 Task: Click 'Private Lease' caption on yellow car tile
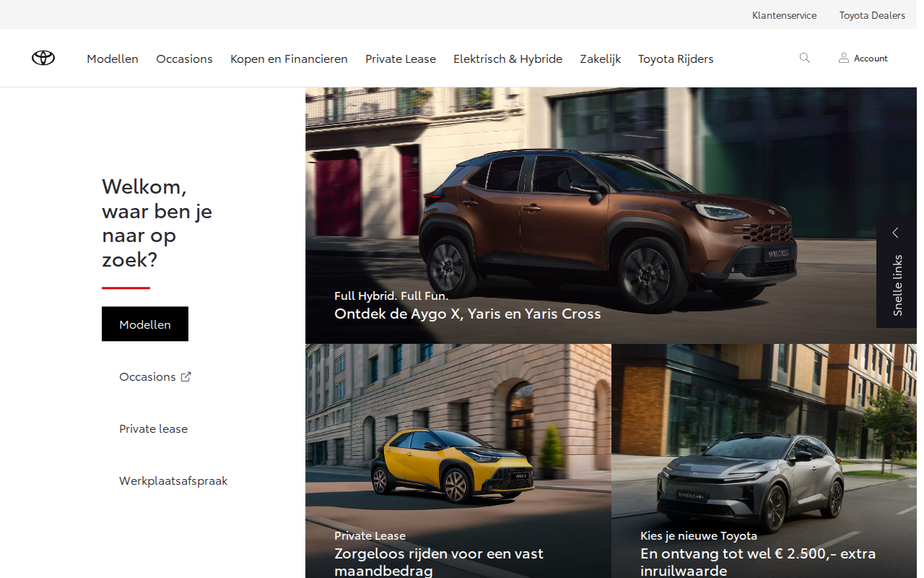pyautogui.click(x=370, y=535)
